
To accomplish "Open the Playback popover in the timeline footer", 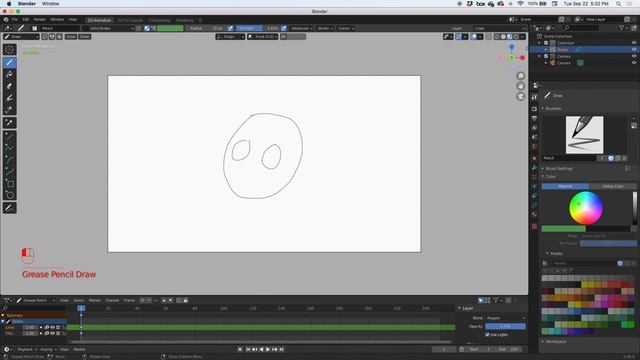I will [27, 349].
